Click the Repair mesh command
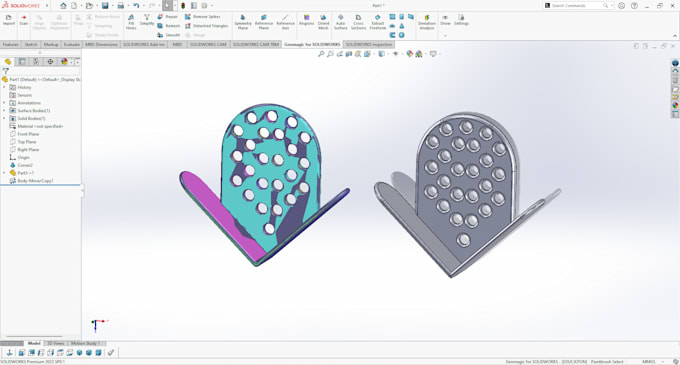The width and height of the screenshot is (680, 365). pos(167,16)
